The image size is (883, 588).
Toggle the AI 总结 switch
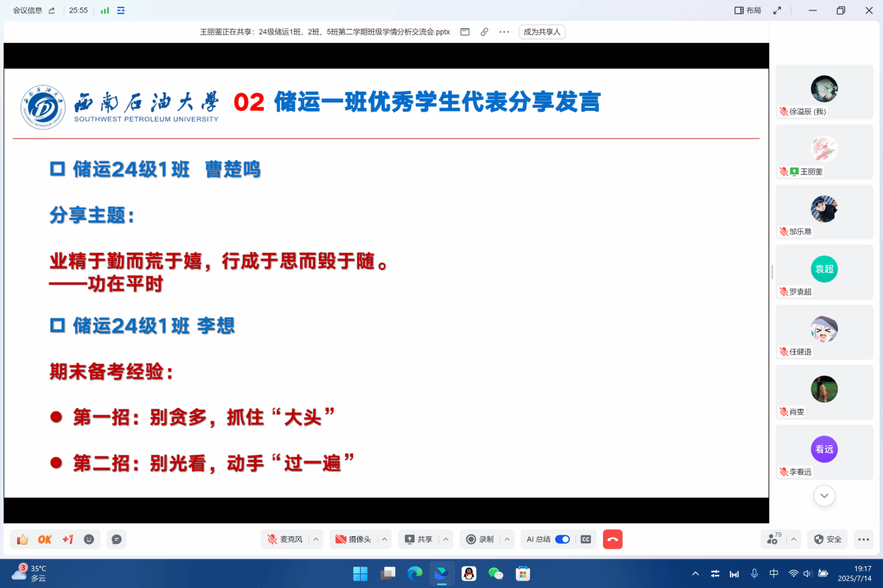pyautogui.click(x=562, y=539)
